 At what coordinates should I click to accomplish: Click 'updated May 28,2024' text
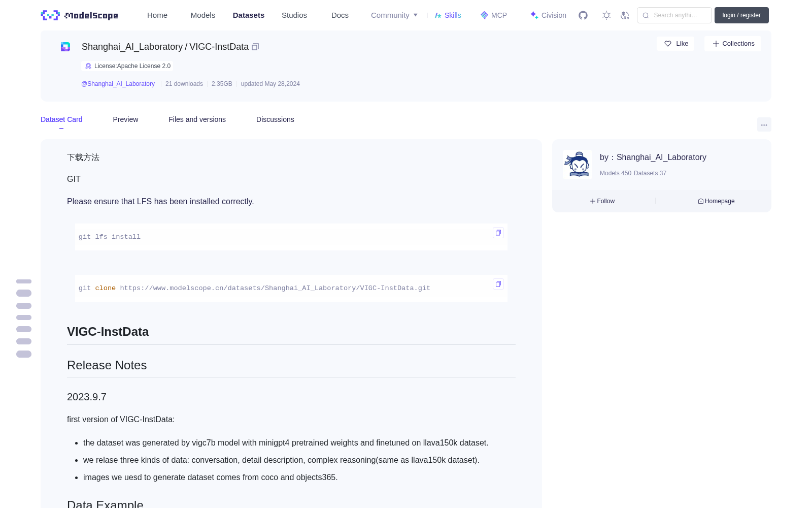pos(270,84)
